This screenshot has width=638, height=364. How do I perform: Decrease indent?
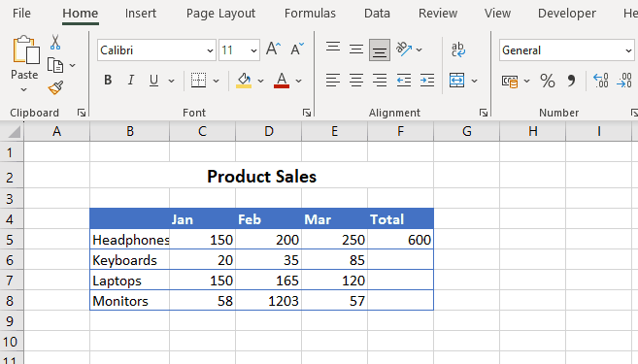pos(404,81)
